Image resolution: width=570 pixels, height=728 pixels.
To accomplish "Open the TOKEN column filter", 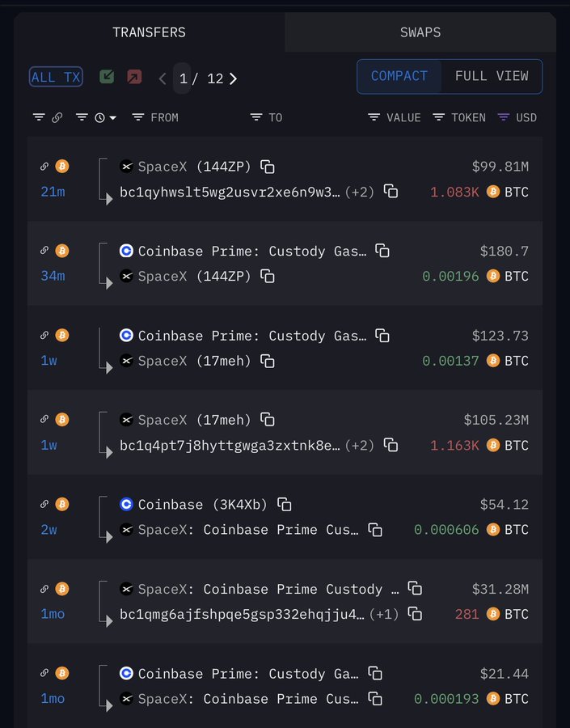I will coord(459,117).
